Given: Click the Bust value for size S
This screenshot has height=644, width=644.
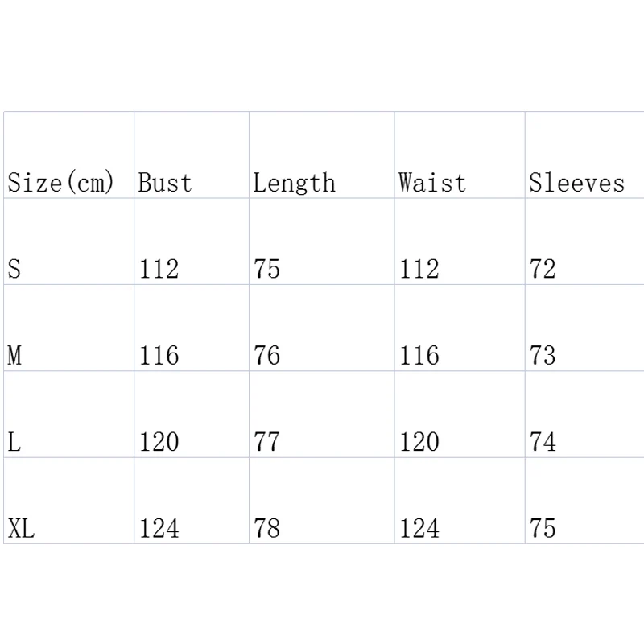Looking at the screenshot, I should (x=159, y=269).
